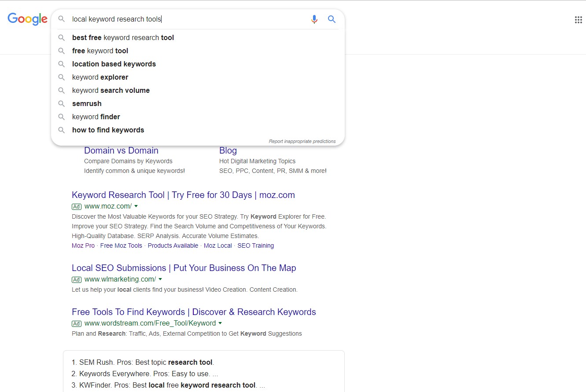The width and height of the screenshot is (586, 392).
Task: Click magnifier icon beside 'keyword search volume'
Action: point(62,91)
